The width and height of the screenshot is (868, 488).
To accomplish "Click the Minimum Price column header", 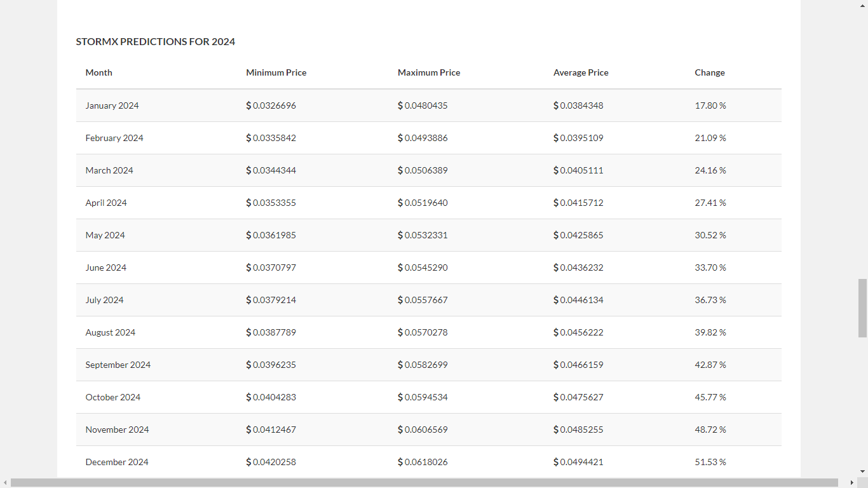I will 276,73.
